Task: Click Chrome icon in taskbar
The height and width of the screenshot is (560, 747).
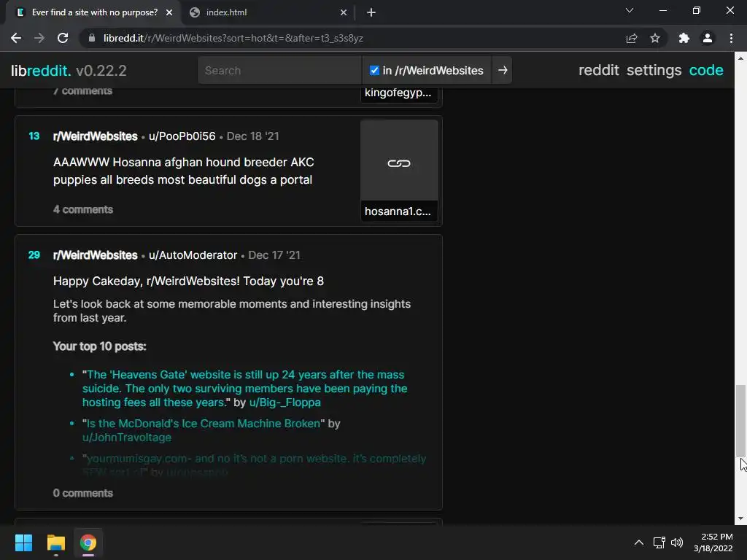Action: [88, 542]
